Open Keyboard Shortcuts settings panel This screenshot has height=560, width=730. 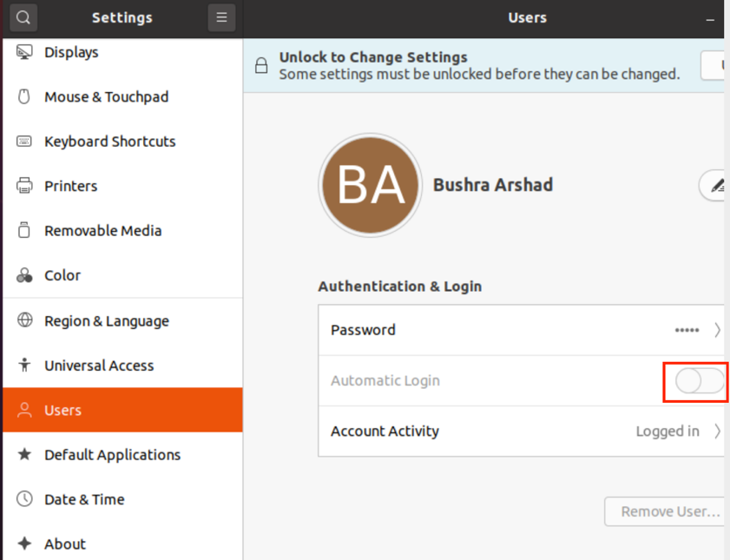[109, 142]
